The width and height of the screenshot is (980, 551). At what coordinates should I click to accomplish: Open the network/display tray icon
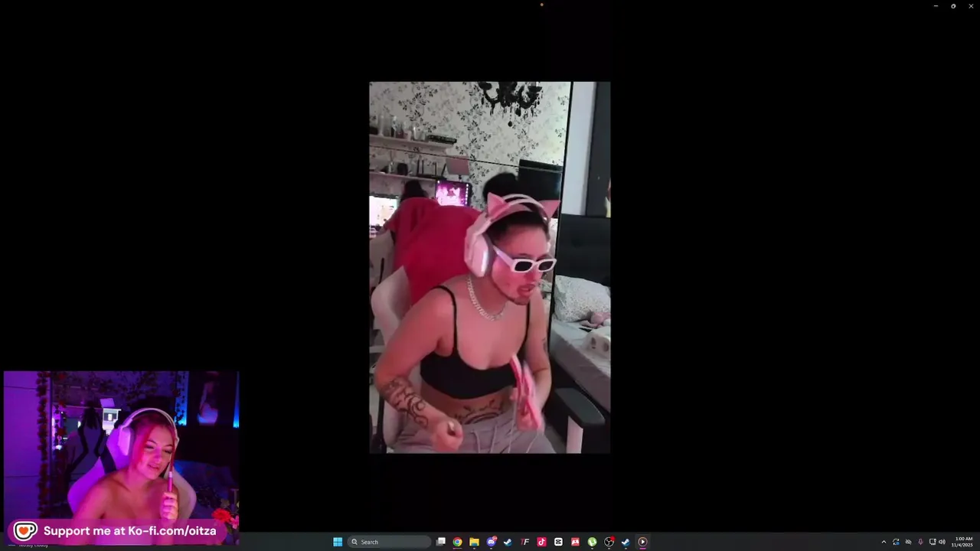click(x=933, y=542)
